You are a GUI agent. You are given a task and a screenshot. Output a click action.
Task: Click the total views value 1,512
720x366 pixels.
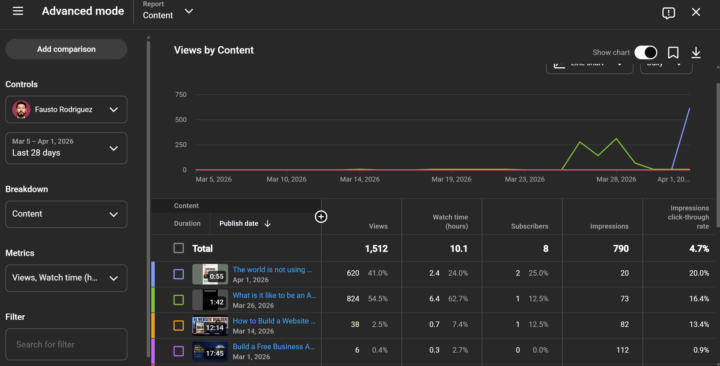point(376,249)
